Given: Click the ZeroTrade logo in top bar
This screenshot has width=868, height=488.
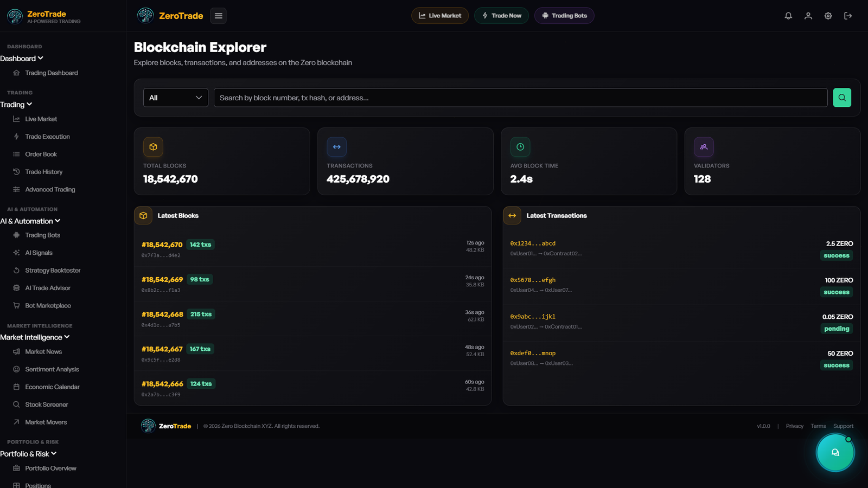Looking at the screenshot, I should tap(170, 16).
